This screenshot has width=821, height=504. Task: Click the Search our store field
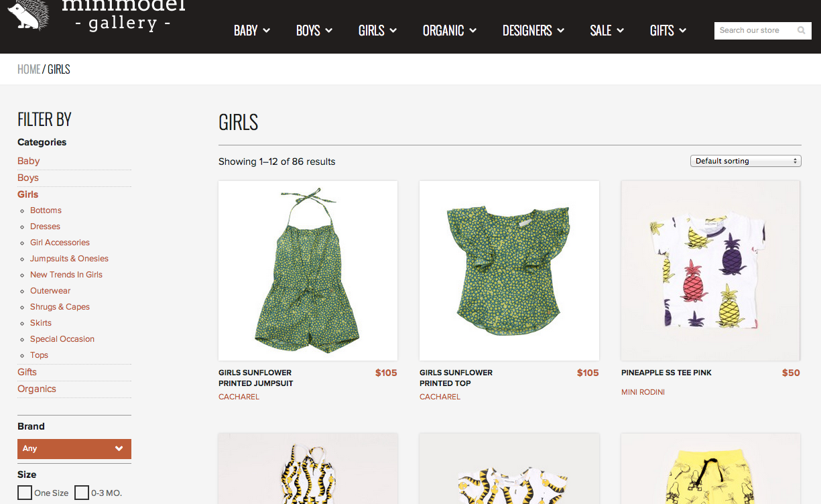pos(755,30)
